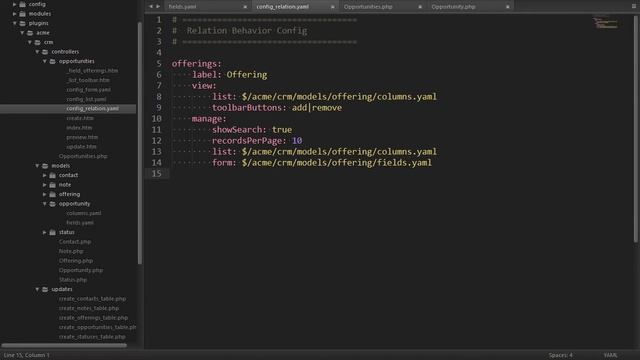Open create.htm in sidebar
Screen dimensions: 640x360
[x=80, y=118]
